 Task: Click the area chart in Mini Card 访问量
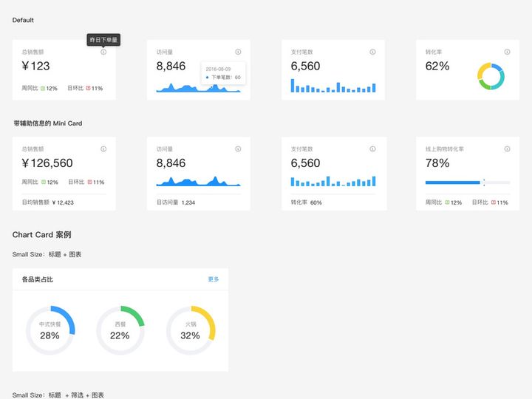coord(198,181)
